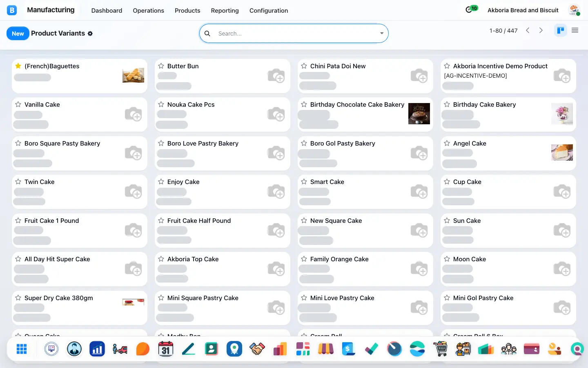Open the Angel Cake product image
This screenshot has width=588, height=368.
pyautogui.click(x=562, y=153)
